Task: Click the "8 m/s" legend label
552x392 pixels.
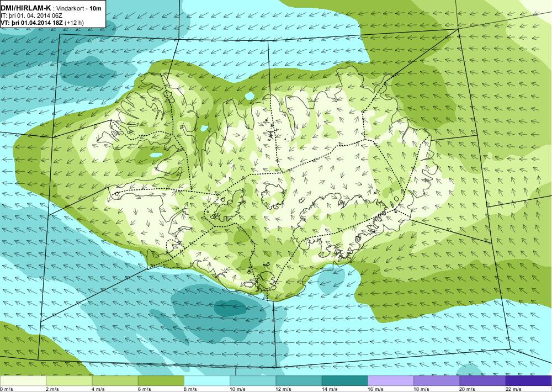Action: 190,389
